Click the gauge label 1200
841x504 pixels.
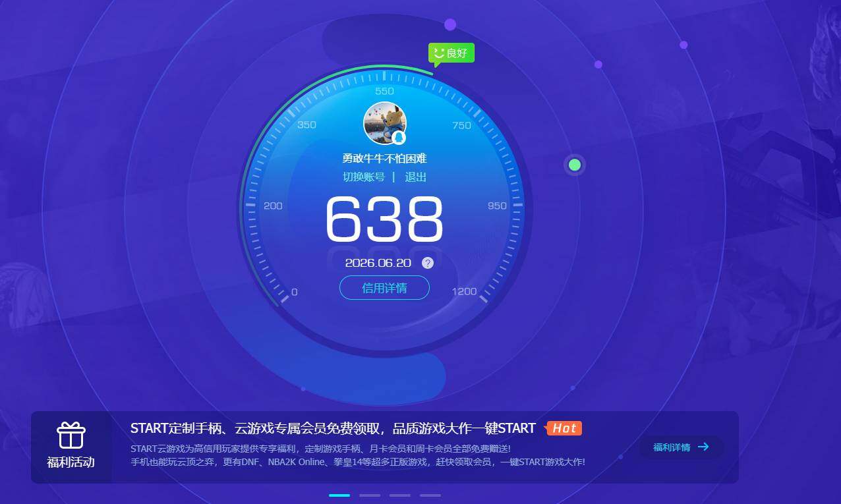pos(465,291)
